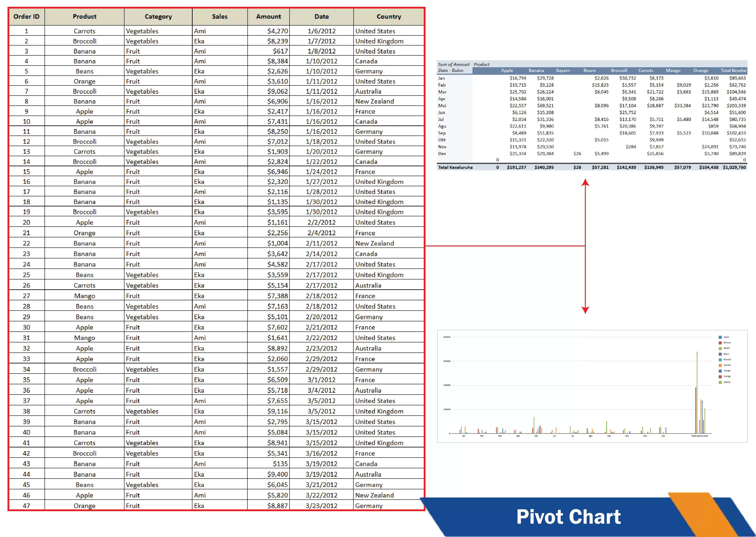756x537 pixels.
Task: Select the Apple legend color swatch
Action: 720,337
